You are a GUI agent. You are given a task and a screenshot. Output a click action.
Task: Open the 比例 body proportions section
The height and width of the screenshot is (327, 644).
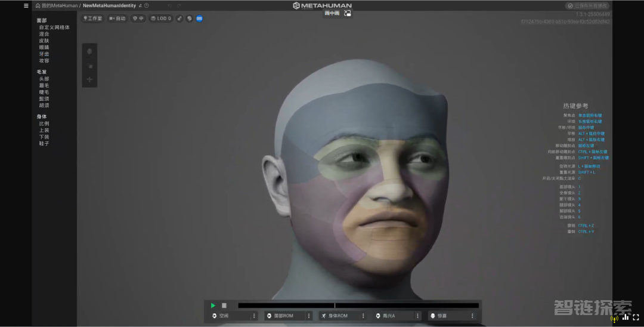coord(44,124)
